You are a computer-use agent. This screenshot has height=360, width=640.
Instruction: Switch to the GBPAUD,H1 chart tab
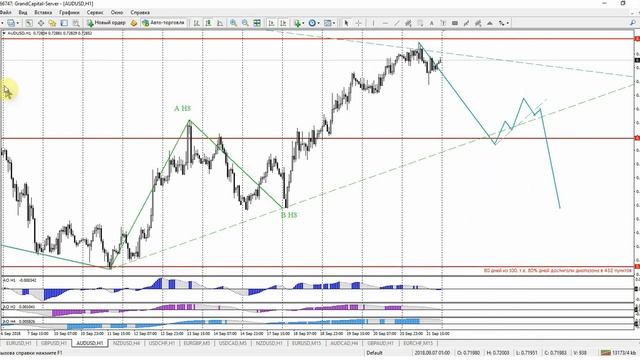[380, 344]
